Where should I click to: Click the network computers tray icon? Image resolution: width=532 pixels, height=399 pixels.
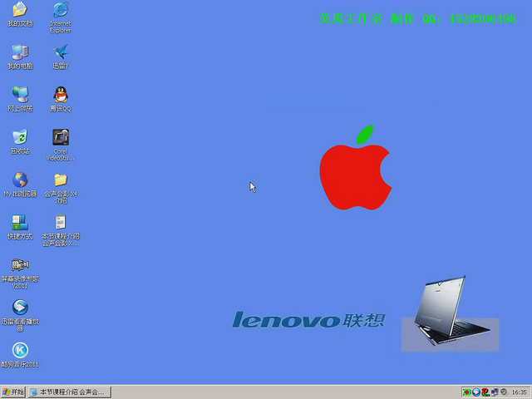click(x=495, y=392)
